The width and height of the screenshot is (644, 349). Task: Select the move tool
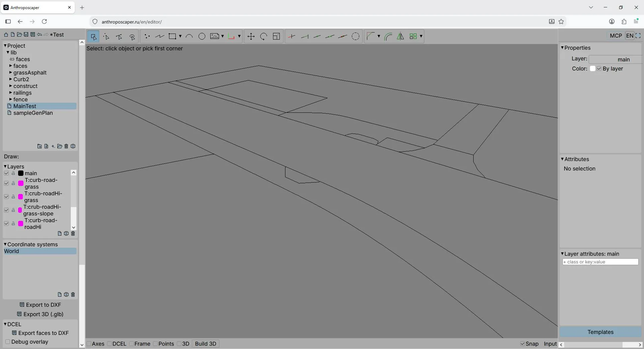(x=251, y=36)
